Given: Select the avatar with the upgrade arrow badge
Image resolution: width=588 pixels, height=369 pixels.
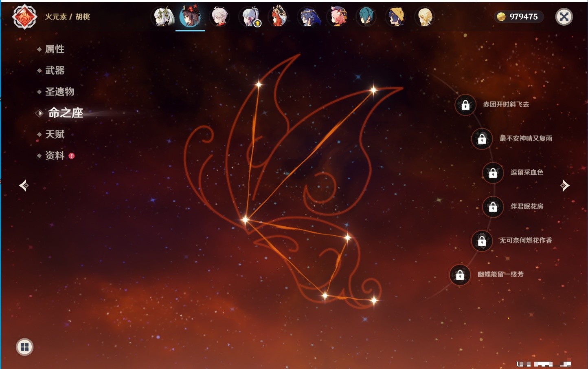Looking at the screenshot, I should tap(250, 17).
